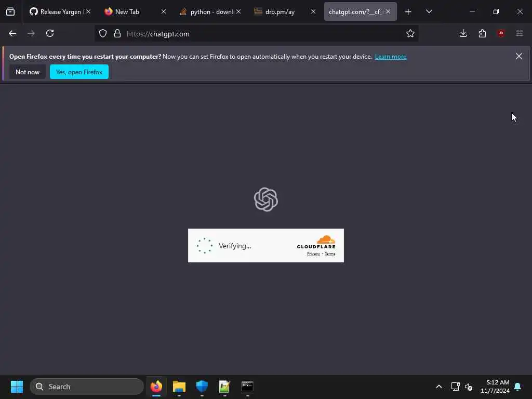Expand the list all tabs chevron

point(429,12)
